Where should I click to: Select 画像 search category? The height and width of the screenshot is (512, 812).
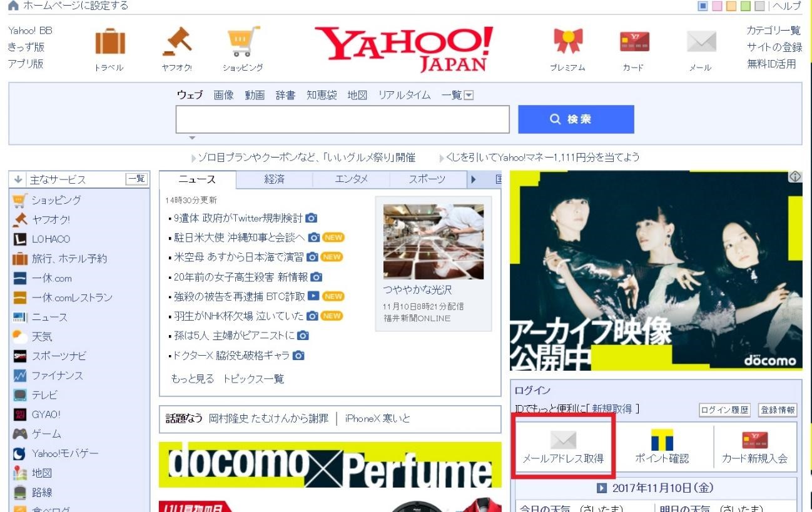[223, 95]
